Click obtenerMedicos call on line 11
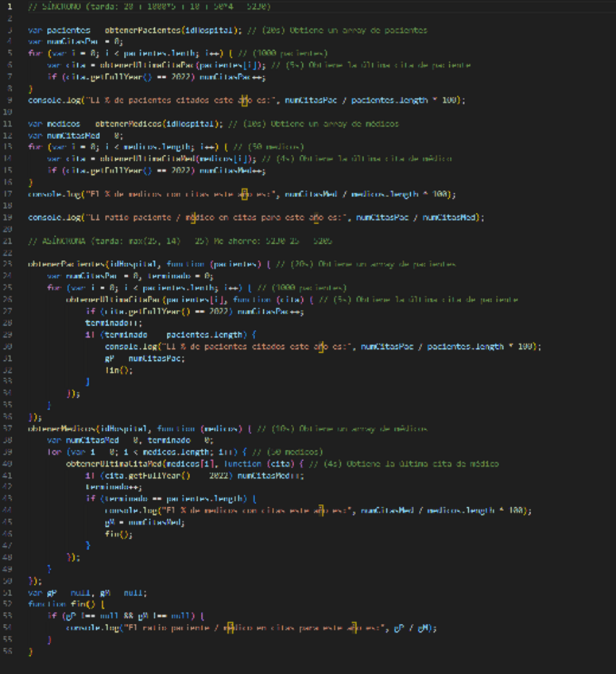The height and width of the screenshot is (674, 616). 129,124
